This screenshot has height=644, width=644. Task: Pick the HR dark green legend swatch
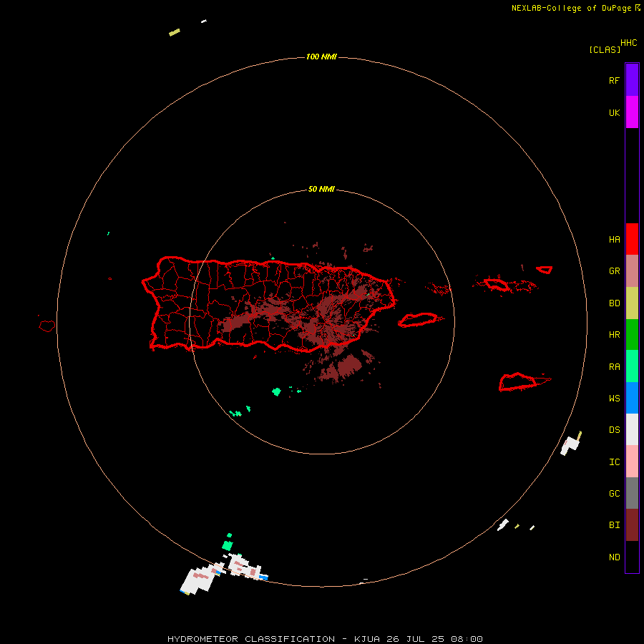coord(632,335)
